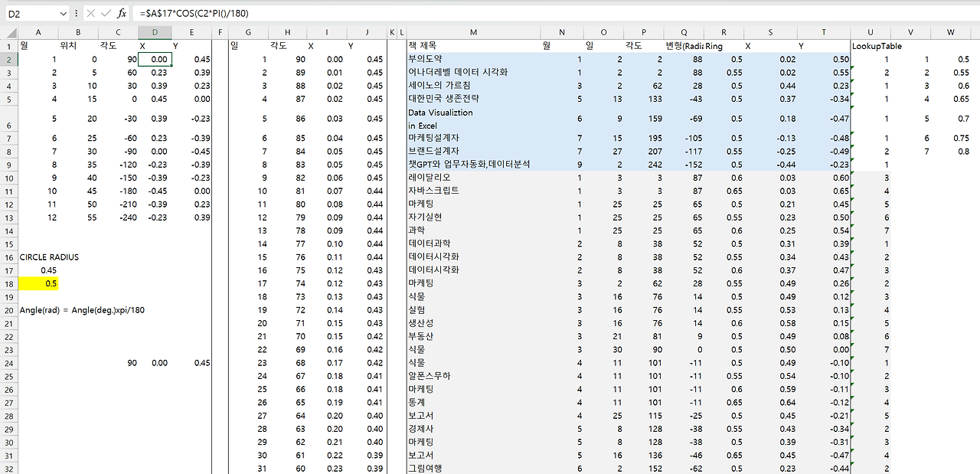Select column W header
Image resolution: width=980 pixels, height=474 pixels.
(950, 32)
